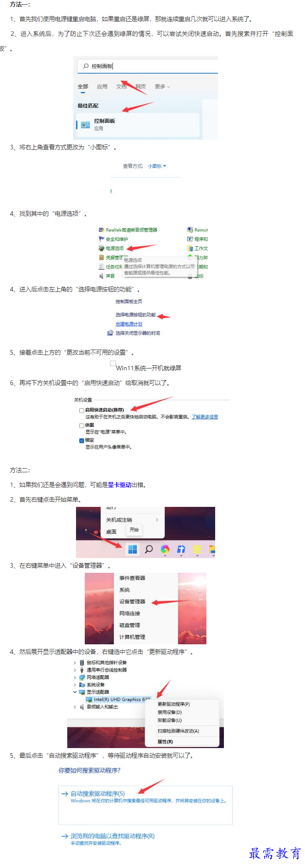Open 电源选项 control panel item

(115, 248)
